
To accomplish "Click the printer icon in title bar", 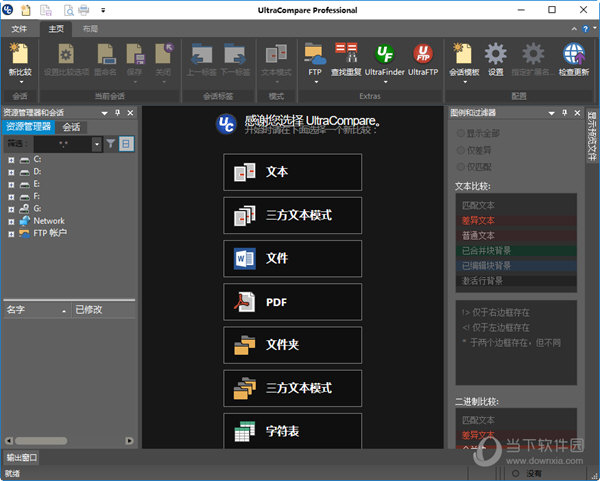I will coord(83,10).
